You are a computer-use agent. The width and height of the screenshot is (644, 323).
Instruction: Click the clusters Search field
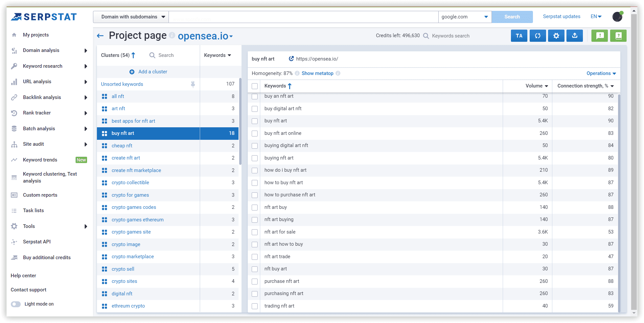point(166,55)
